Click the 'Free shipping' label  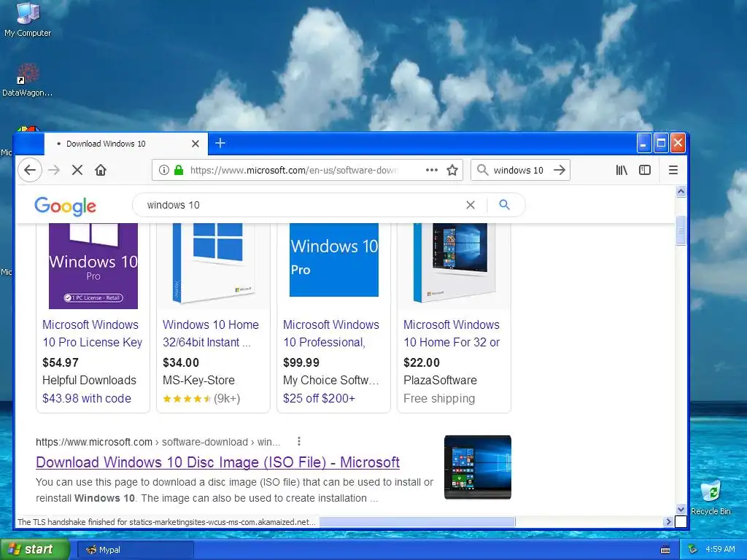click(439, 398)
